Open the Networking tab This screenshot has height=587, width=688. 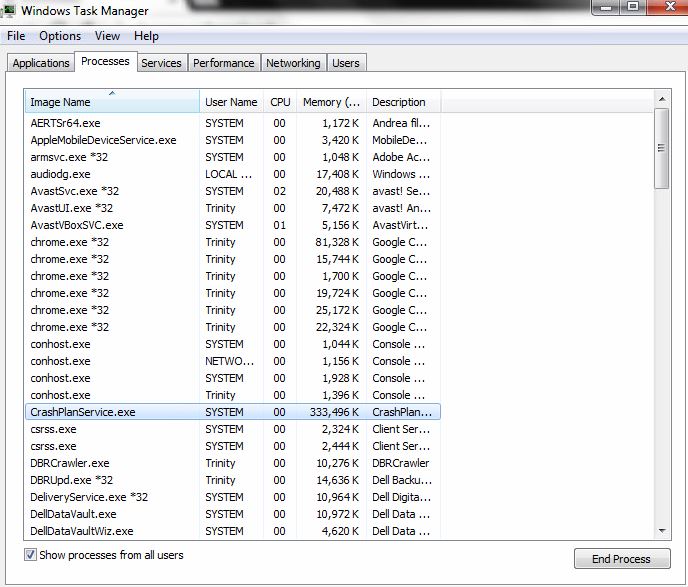coord(293,63)
